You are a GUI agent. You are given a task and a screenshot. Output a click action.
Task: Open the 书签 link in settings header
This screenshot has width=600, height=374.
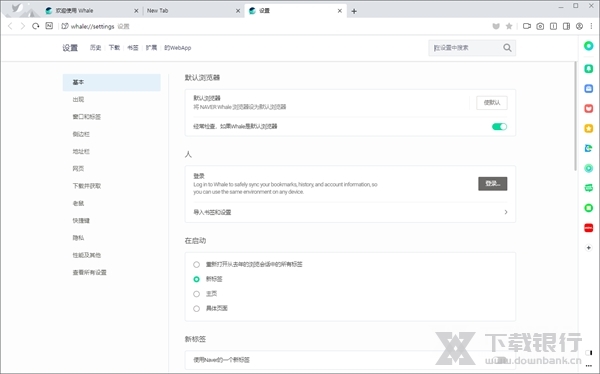[x=132, y=47]
